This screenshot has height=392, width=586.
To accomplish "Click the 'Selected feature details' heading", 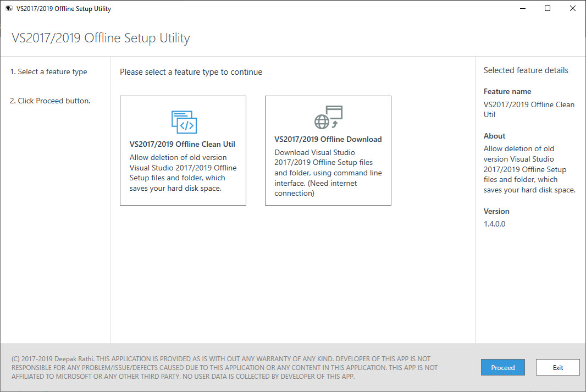I will 526,70.
